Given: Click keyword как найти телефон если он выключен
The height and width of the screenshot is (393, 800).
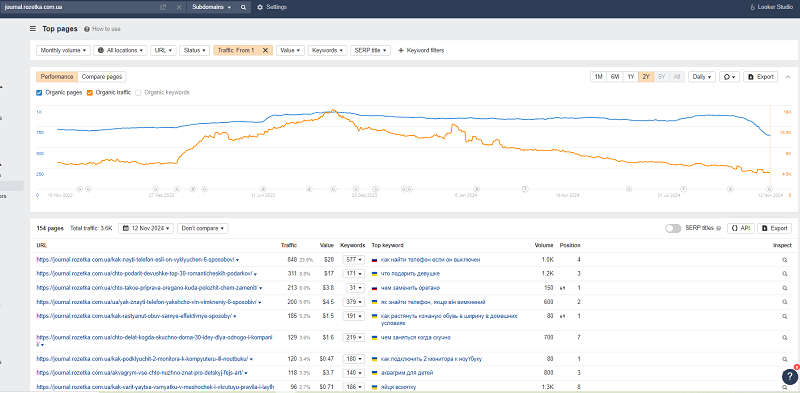Looking at the screenshot, I should click(x=430, y=260).
